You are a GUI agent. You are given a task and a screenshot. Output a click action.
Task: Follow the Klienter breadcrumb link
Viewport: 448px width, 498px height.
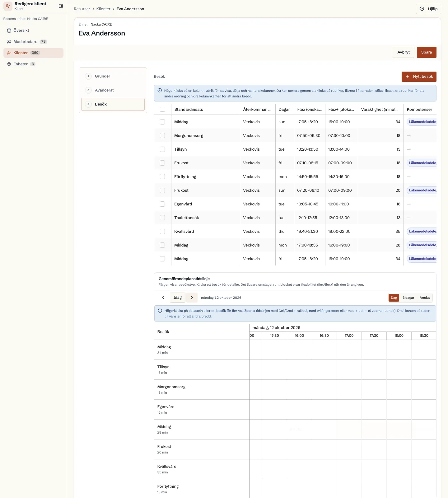pyautogui.click(x=103, y=9)
